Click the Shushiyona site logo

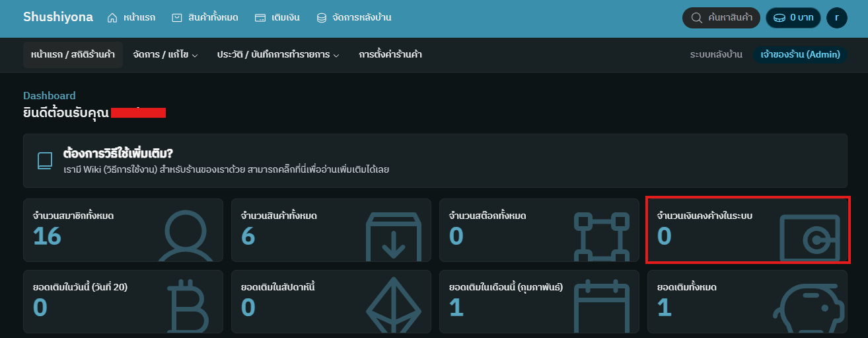click(x=58, y=17)
